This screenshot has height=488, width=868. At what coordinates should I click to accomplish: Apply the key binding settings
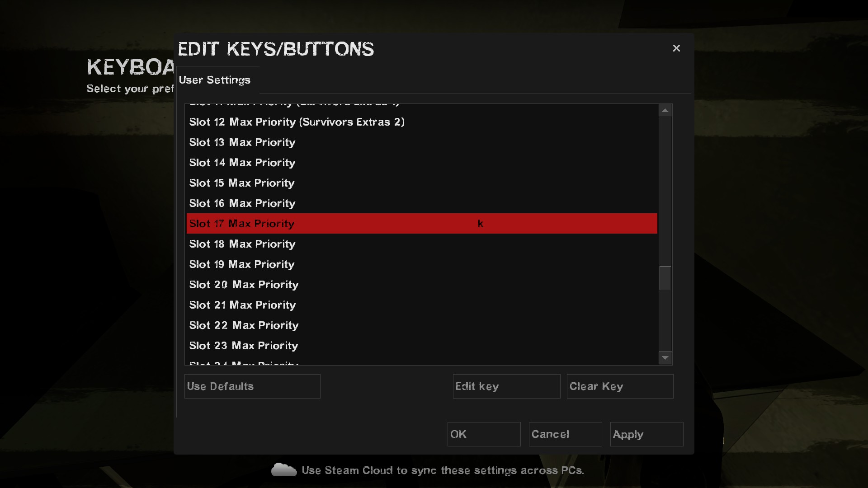pos(646,434)
